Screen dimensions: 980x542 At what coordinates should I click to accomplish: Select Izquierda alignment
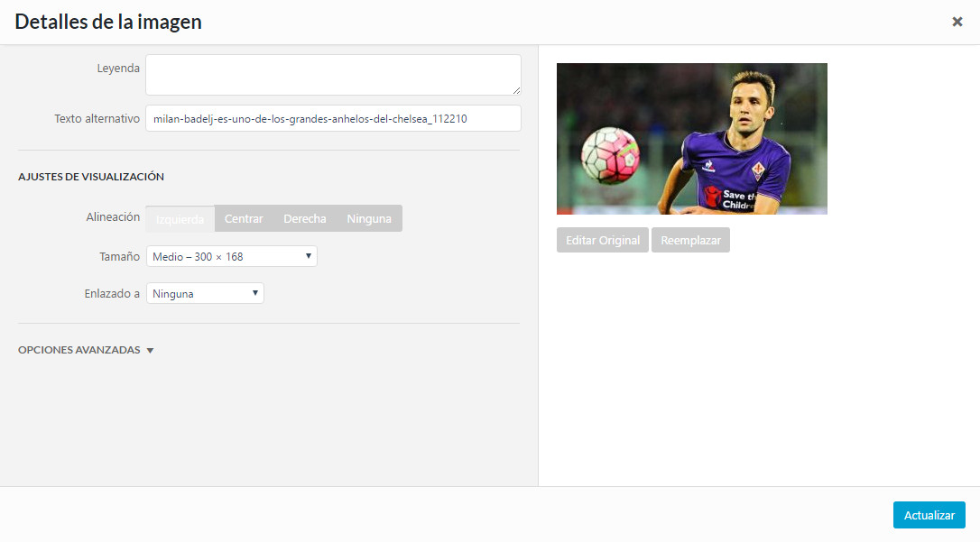click(180, 218)
